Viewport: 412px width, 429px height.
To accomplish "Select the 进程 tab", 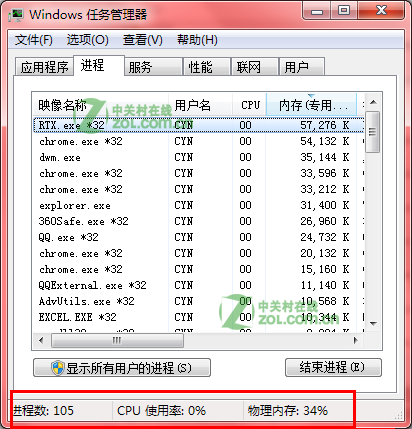I will (99, 66).
